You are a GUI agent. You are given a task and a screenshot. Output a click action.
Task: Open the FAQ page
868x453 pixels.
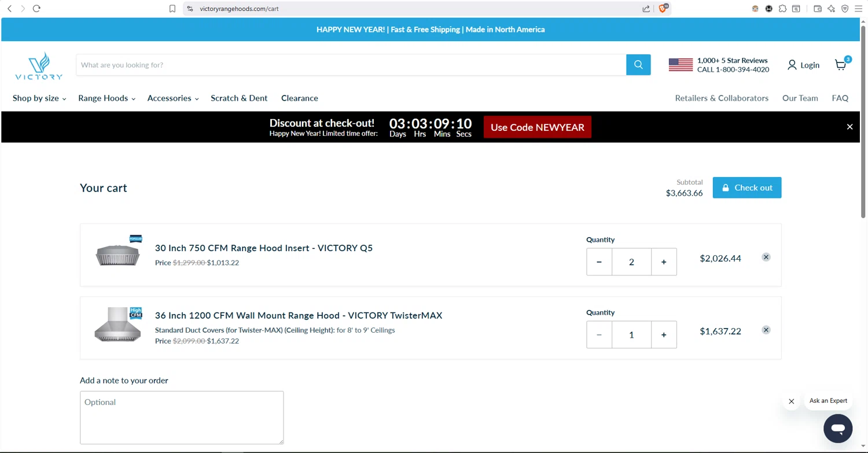pyautogui.click(x=840, y=98)
